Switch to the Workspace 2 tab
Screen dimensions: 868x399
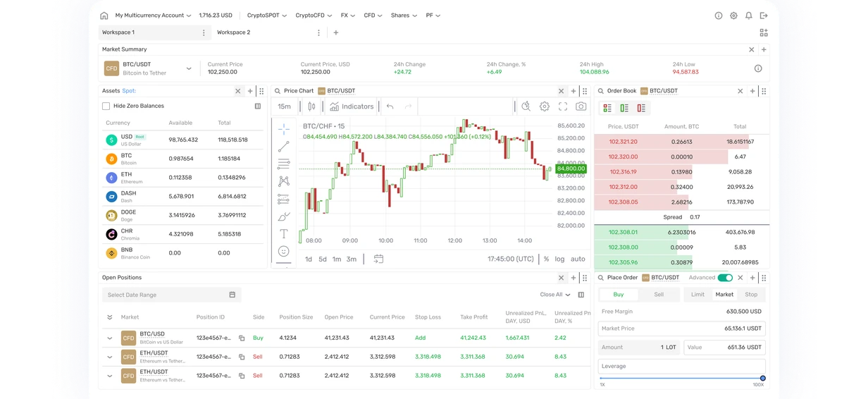[x=233, y=32]
